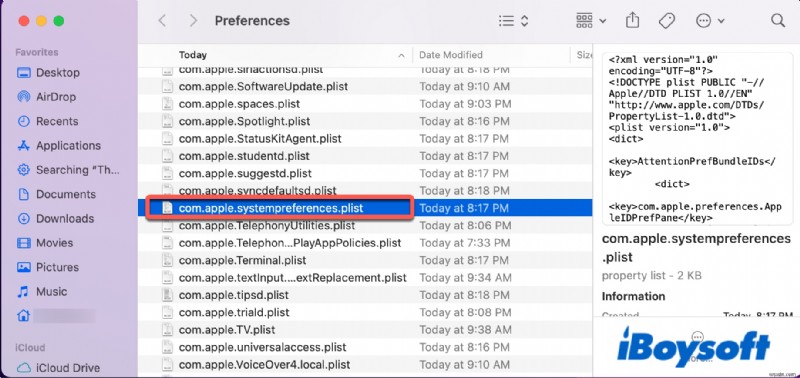
Task: Open the More actions ellipsis menu
Action: click(710, 21)
